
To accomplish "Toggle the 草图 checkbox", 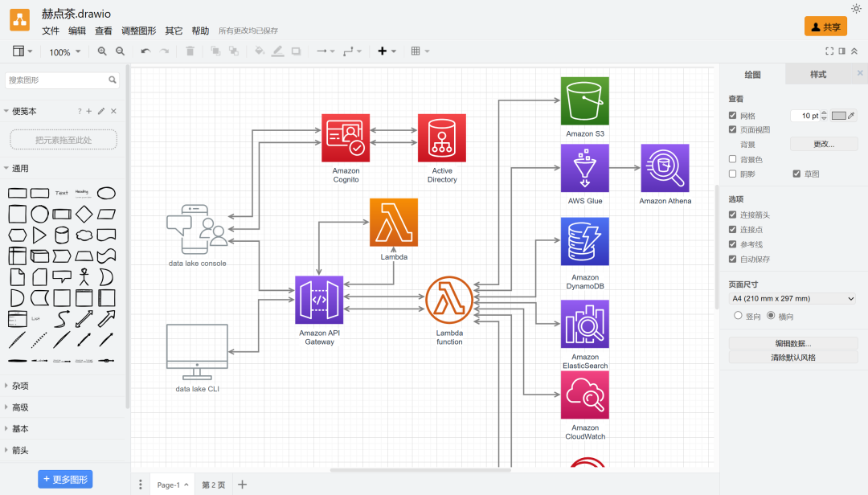I will [x=796, y=174].
